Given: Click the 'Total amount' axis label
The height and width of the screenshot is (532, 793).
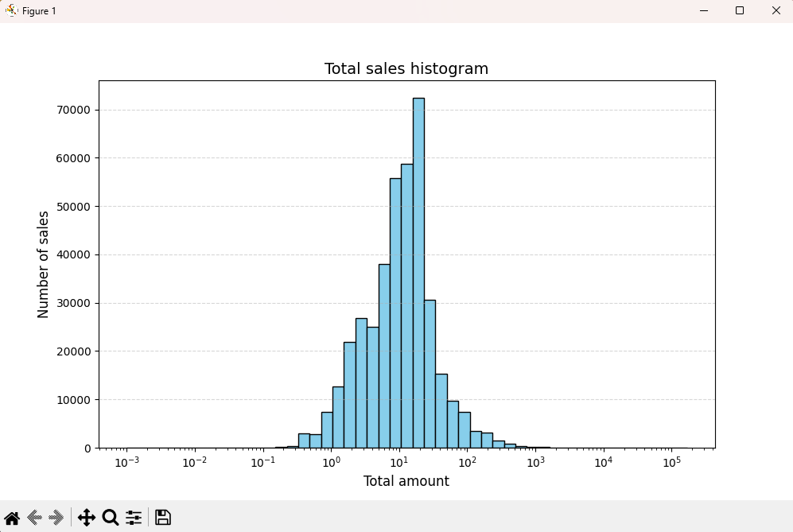Looking at the screenshot, I should tap(406, 481).
